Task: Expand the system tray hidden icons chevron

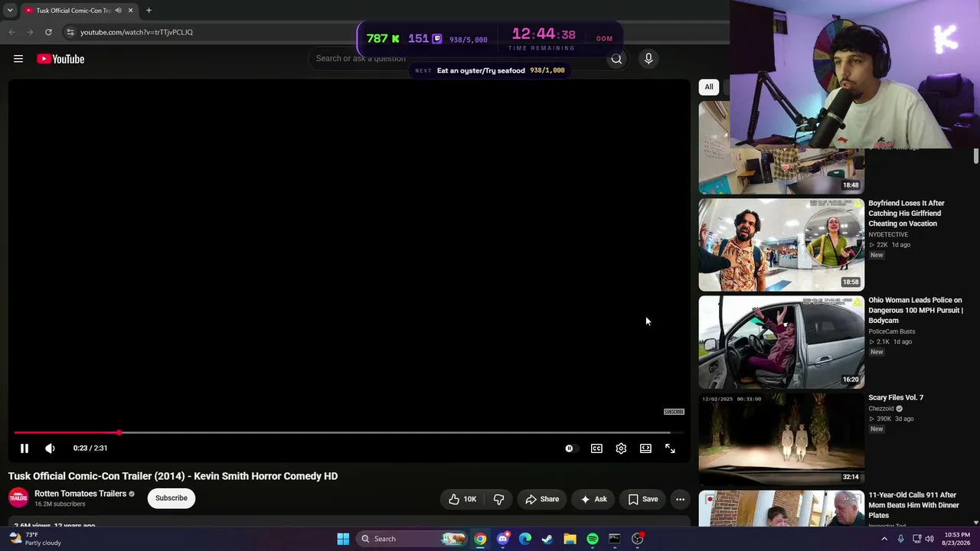Action: point(884,539)
